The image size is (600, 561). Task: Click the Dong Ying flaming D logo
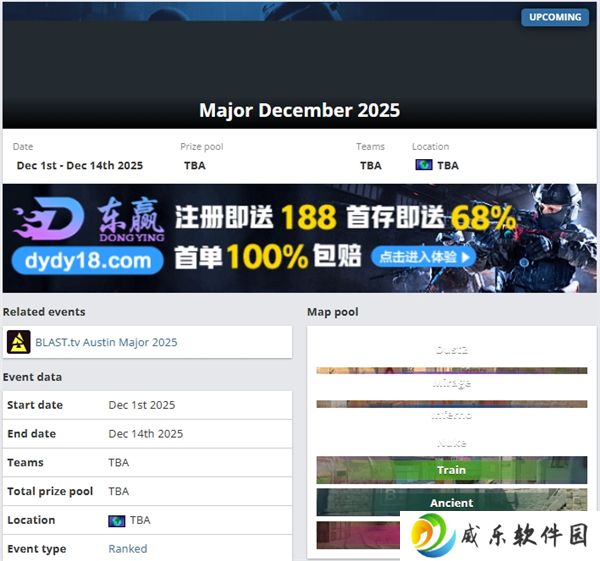point(49,219)
